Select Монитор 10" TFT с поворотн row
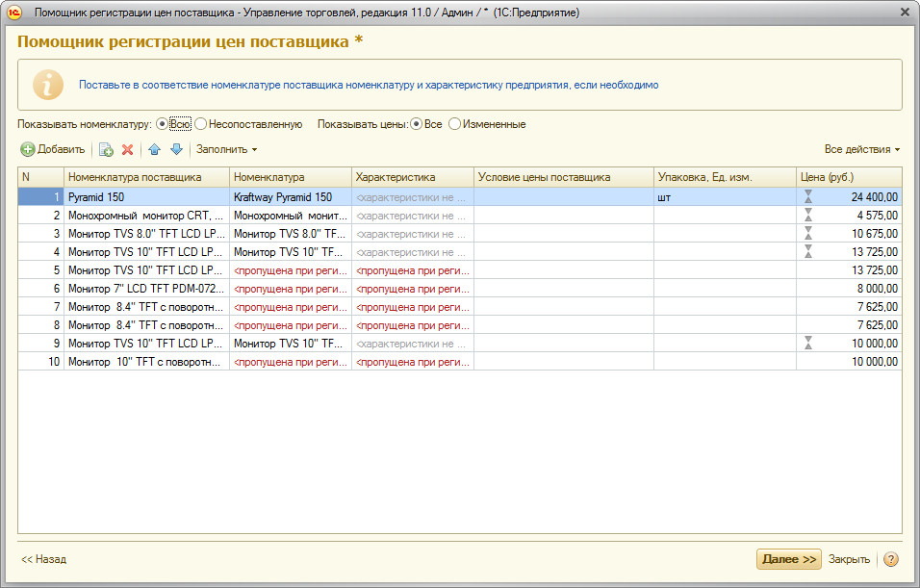Viewport: 920px width, 588px height. tap(146, 361)
